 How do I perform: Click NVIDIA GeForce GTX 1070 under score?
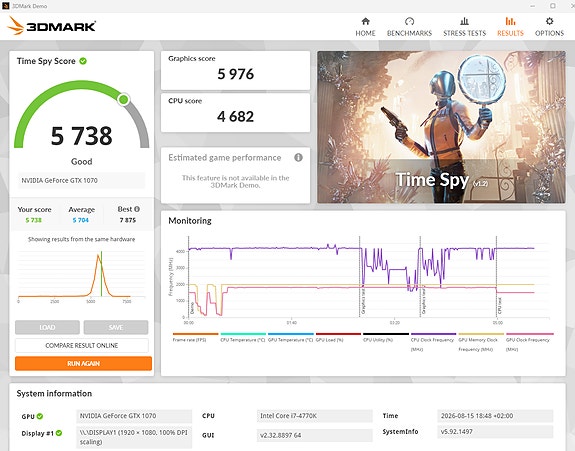point(81,180)
